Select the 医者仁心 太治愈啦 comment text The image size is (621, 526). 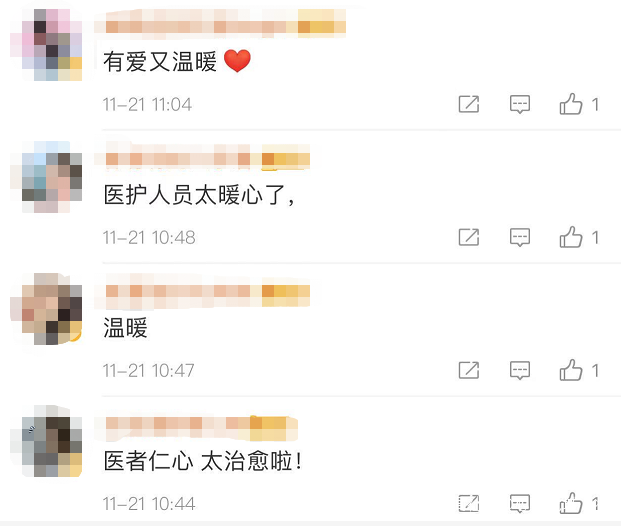[203, 461]
